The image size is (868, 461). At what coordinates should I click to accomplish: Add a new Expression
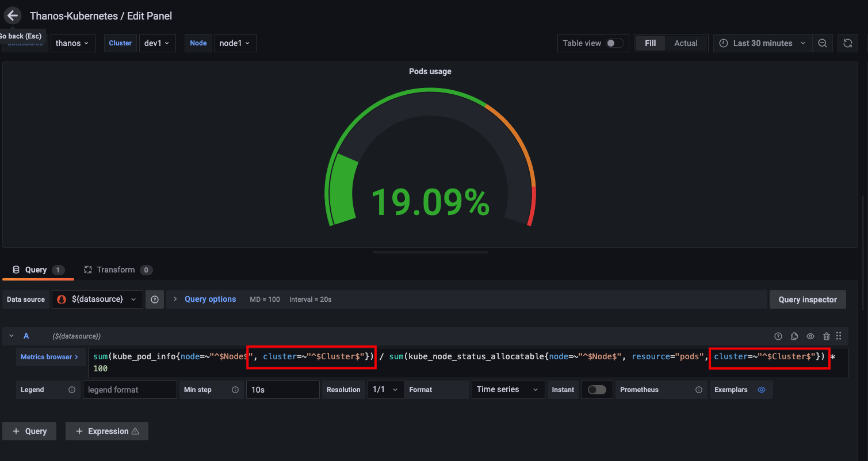pos(107,431)
